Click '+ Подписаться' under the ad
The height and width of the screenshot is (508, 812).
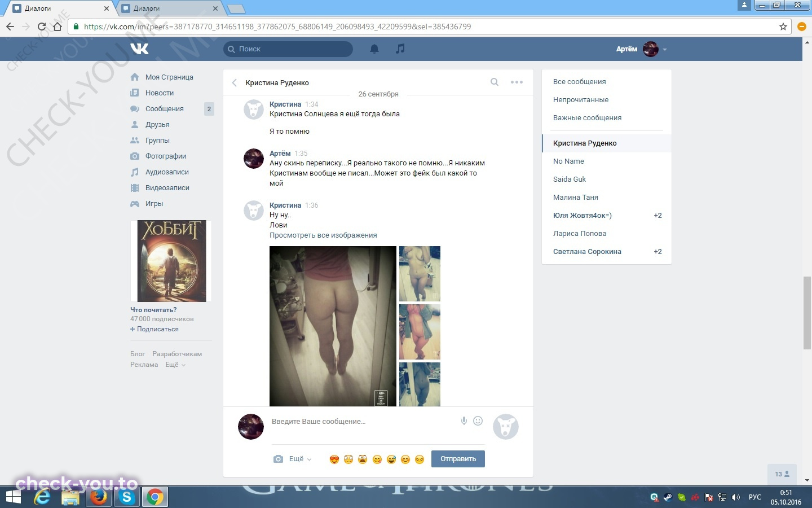[x=155, y=329]
